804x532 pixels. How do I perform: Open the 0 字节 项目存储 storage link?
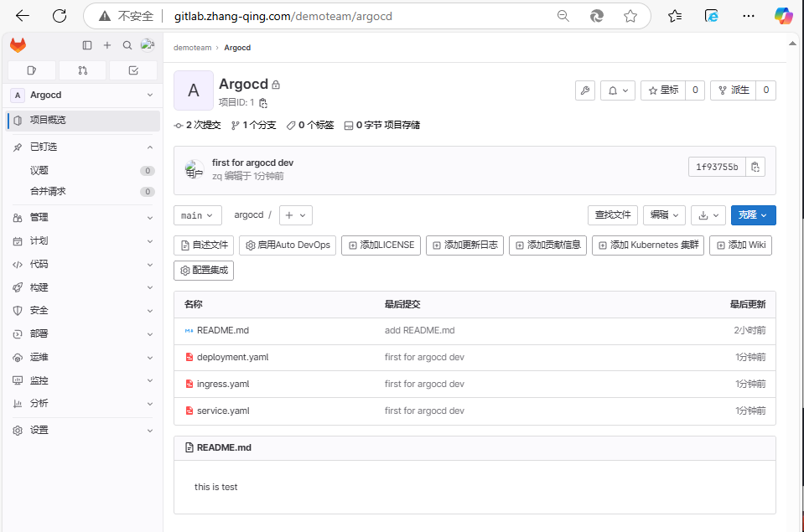382,125
